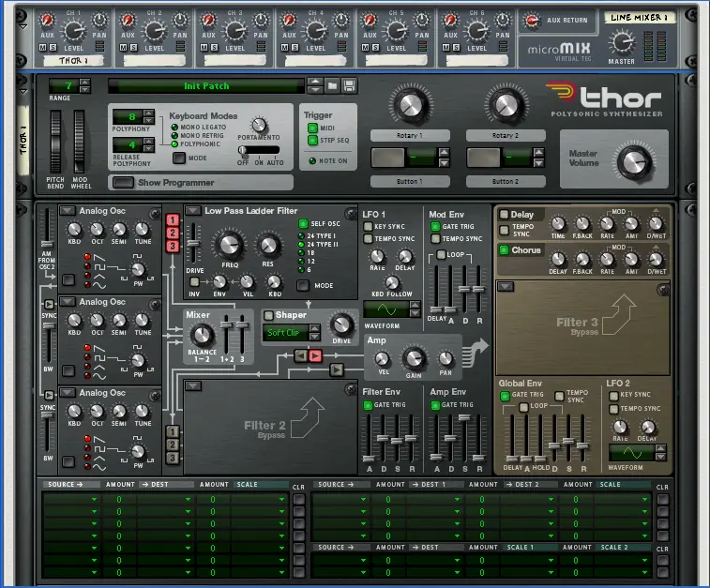Click the Button 1 pad
The image size is (710, 588).
(387, 158)
